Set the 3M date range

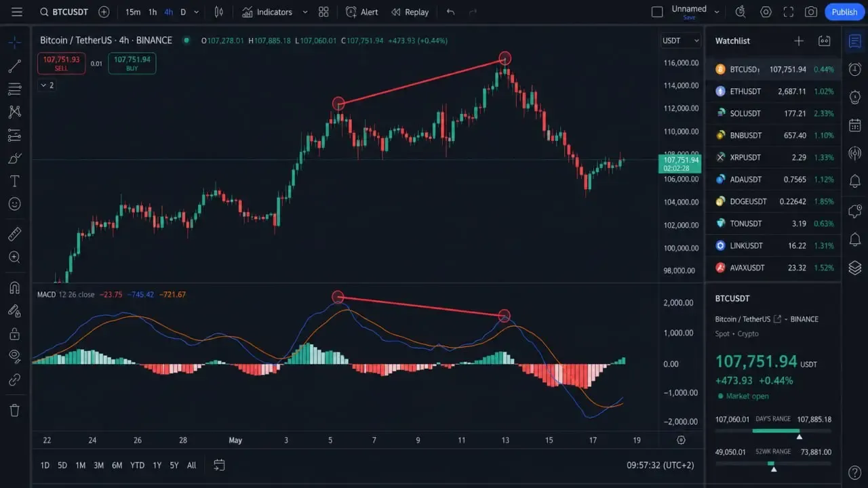point(98,465)
